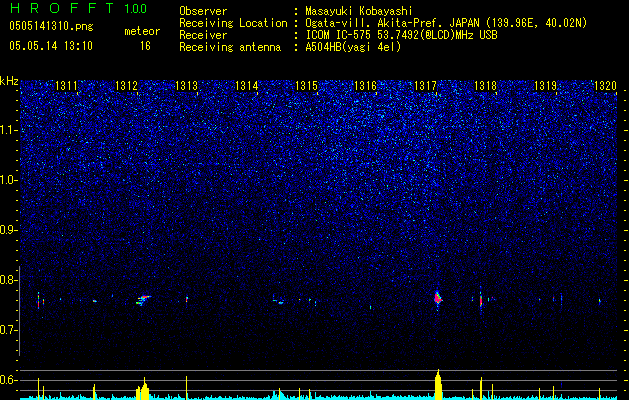Click the 'Receiving antenna' label
This screenshot has width=629, height=400.
[230, 47]
